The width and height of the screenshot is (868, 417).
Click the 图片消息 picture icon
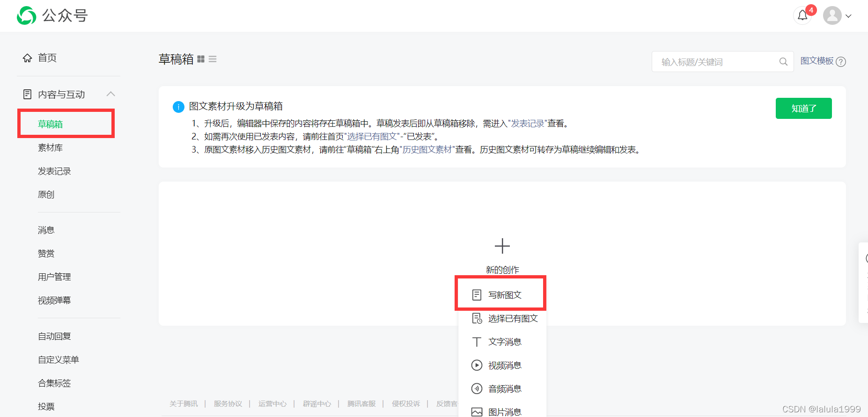[x=477, y=412]
